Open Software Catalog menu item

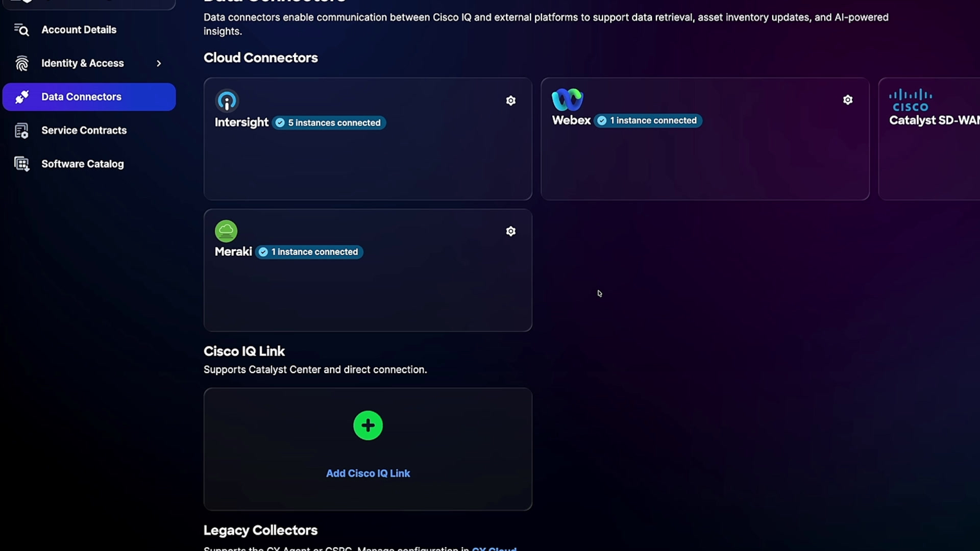(x=89, y=164)
